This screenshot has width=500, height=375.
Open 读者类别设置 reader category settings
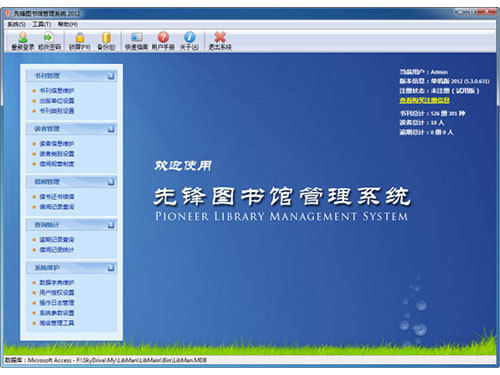coord(57,154)
